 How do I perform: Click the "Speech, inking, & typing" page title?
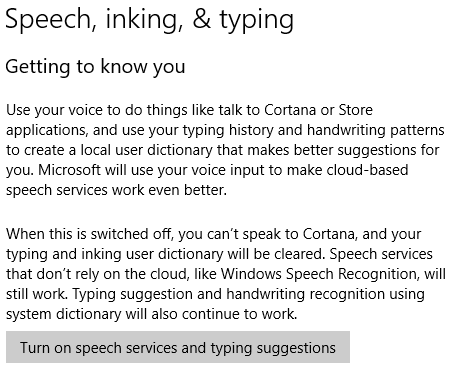click(x=150, y=20)
